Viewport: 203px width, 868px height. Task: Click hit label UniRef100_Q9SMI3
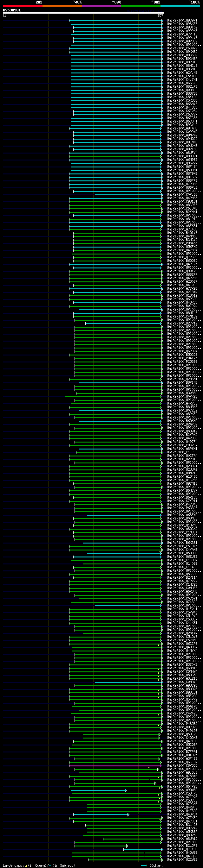182,483
